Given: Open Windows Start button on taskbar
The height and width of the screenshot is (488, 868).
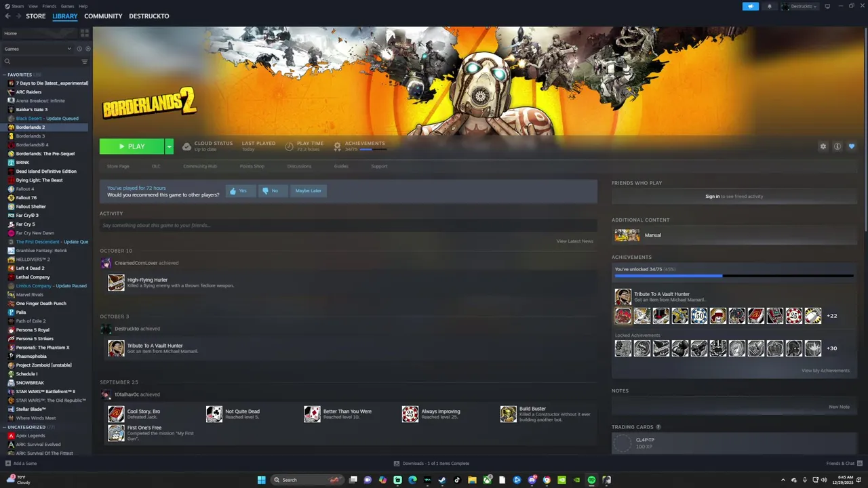Looking at the screenshot, I should pyautogui.click(x=261, y=480).
